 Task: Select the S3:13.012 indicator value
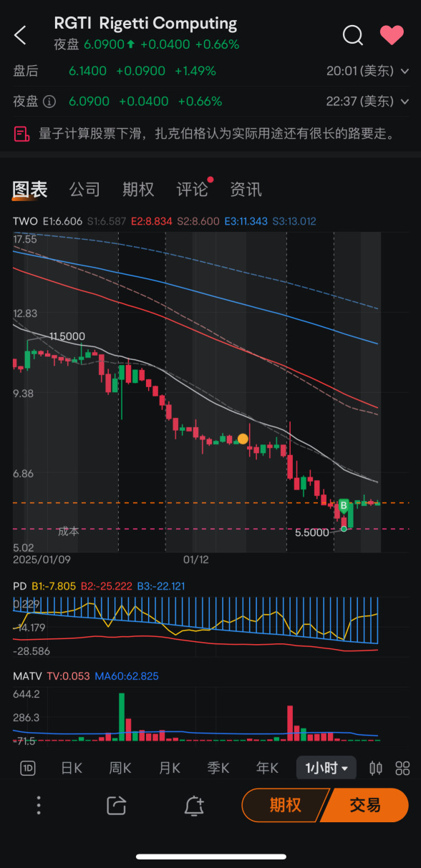click(294, 222)
